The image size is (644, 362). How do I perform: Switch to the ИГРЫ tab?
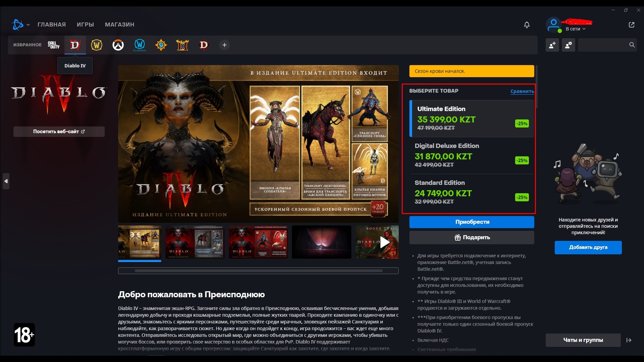pos(85,24)
